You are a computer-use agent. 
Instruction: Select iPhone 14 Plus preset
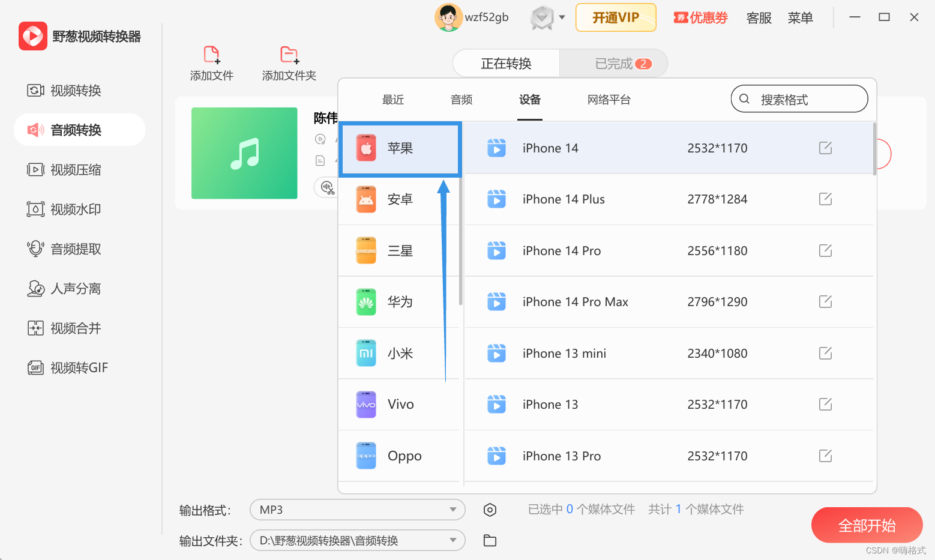[669, 199]
